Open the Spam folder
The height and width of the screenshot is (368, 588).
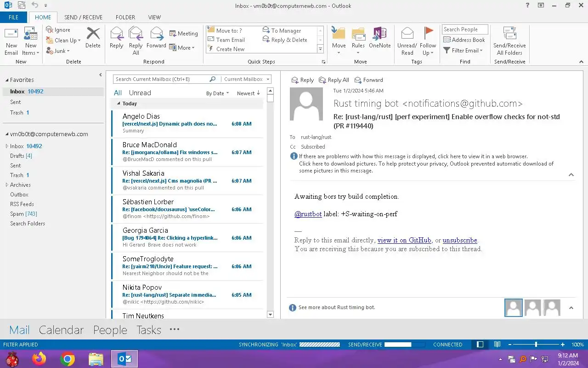click(23, 214)
